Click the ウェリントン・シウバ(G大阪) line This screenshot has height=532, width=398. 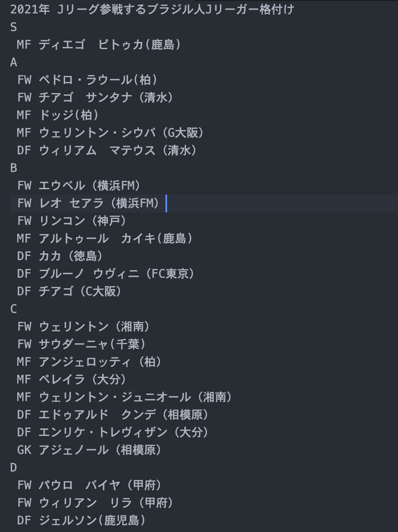[111, 133]
